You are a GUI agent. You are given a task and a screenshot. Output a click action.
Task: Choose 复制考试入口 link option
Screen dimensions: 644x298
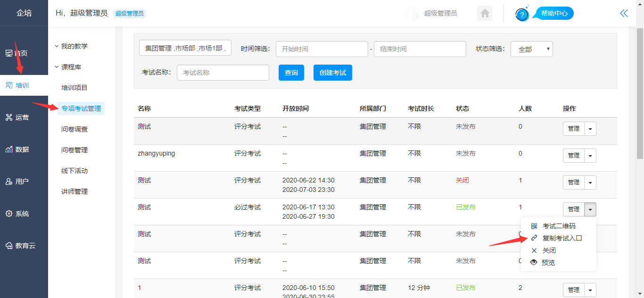coord(562,239)
